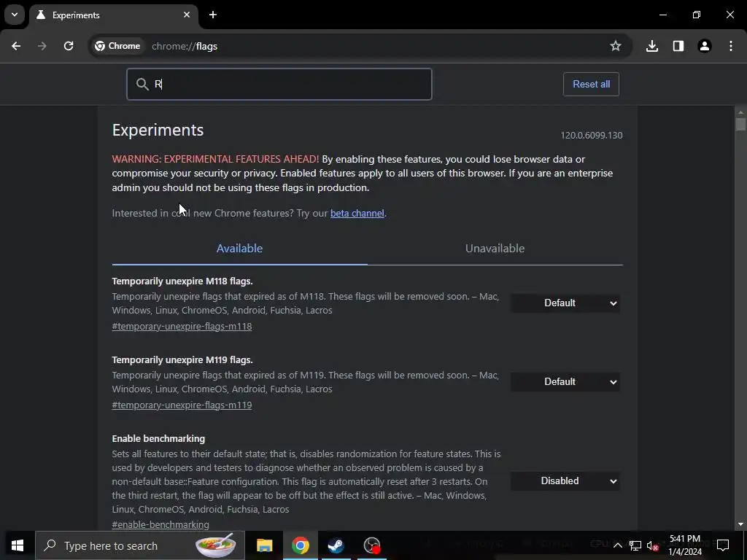Screen dimensions: 747x560
Task: Open a new tab with the plus
Action: (213, 15)
